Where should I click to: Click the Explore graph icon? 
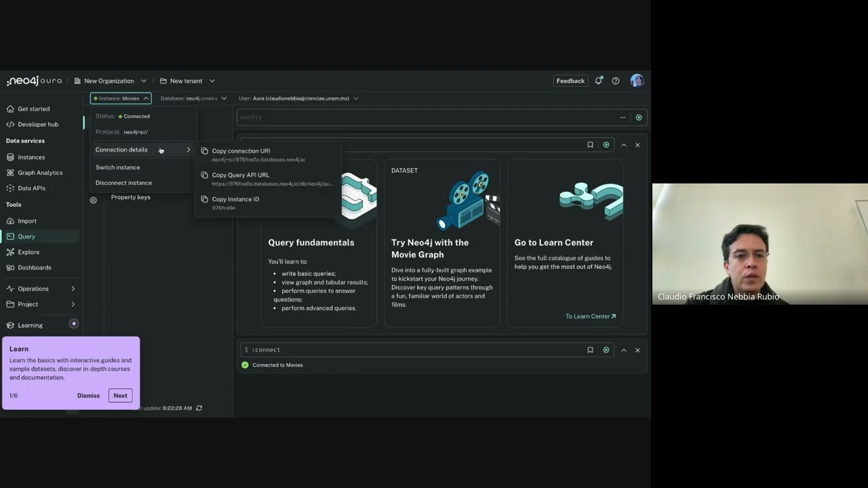pos(10,252)
